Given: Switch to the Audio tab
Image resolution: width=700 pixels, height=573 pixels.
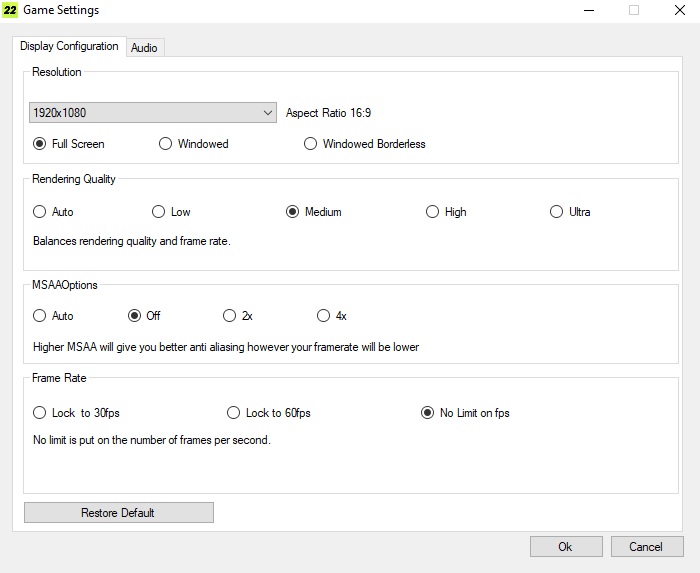Looking at the screenshot, I should [x=144, y=47].
